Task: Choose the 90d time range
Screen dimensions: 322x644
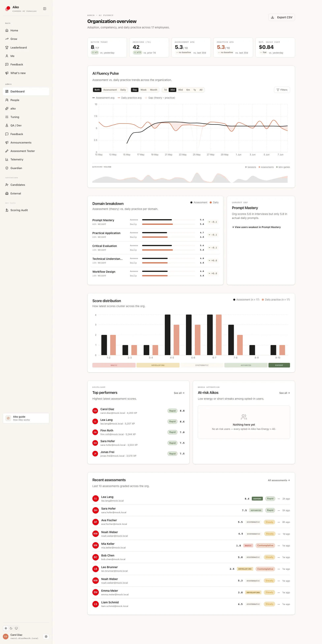Action: click(x=181, y=90)
